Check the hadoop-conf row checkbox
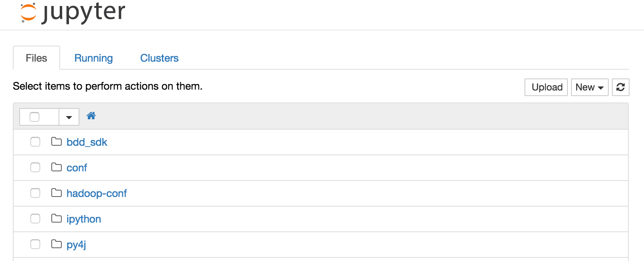The width and height of the screenshot is (644, 261). [x=35, y=193]
